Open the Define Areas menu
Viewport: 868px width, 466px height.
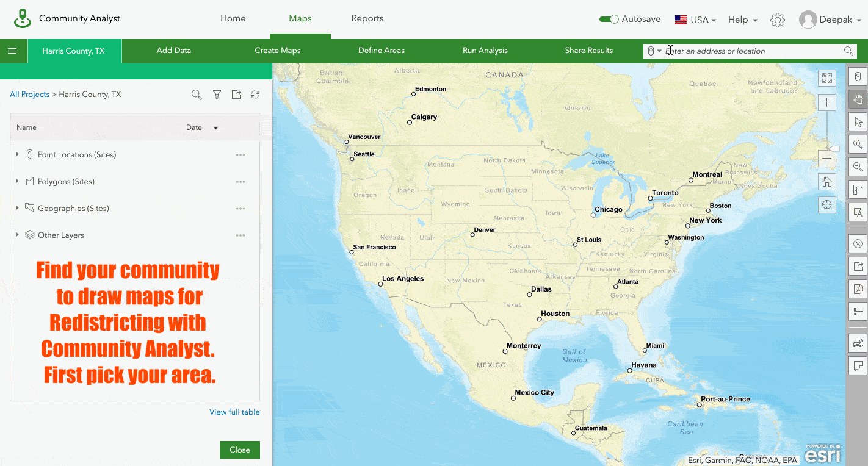pos(382,51)
